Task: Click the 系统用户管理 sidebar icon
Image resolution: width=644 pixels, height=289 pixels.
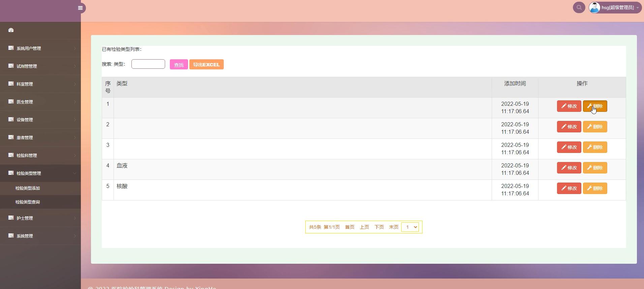Action: click(x=11, y=48)
